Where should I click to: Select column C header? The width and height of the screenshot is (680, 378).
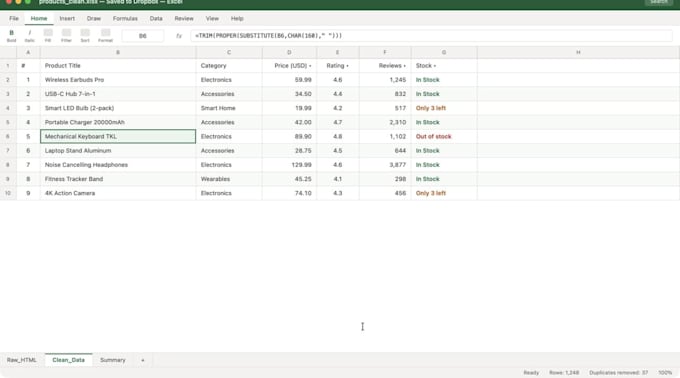click(229, 52)
